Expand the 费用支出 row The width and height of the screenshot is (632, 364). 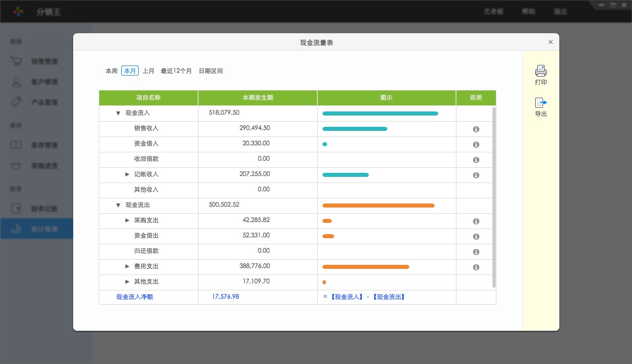click(127, 266)
